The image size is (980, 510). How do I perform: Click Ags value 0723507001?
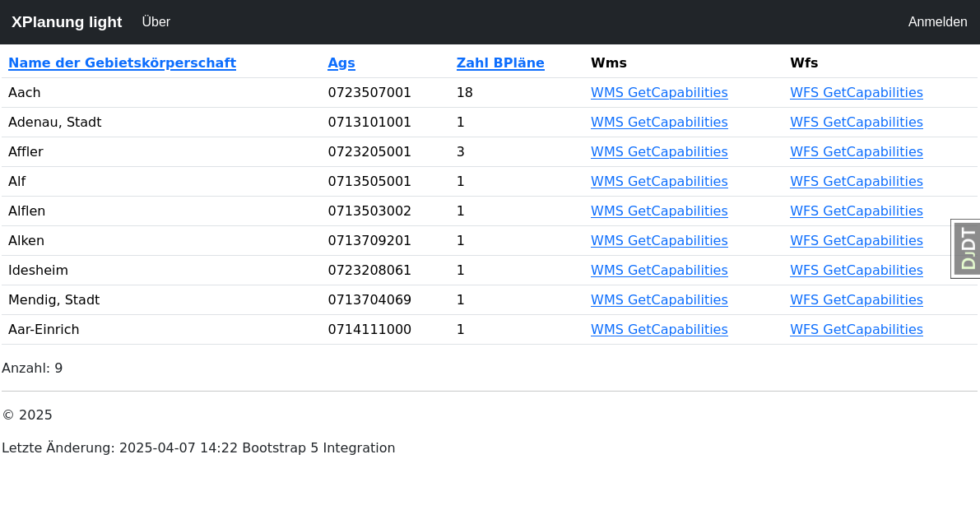point(369,92)
